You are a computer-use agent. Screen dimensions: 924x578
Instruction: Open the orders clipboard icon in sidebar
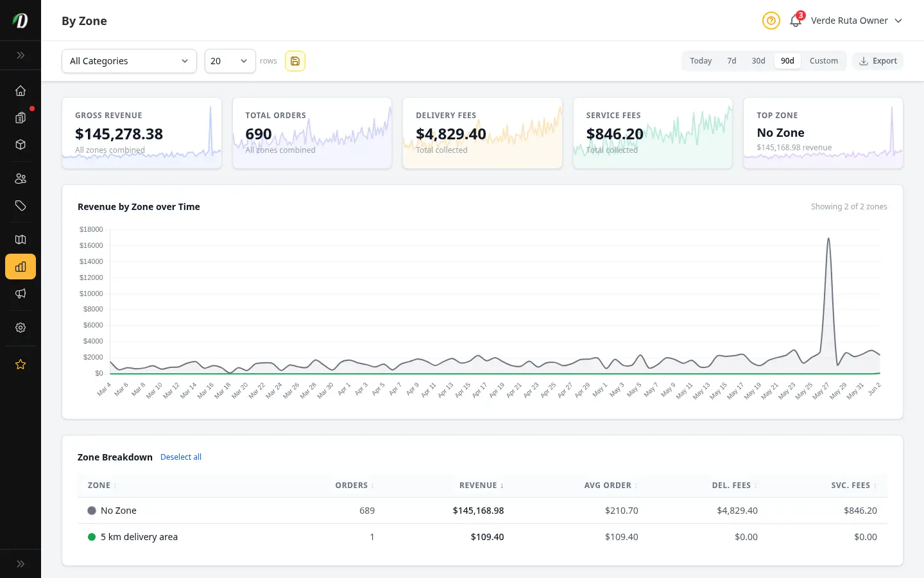point(21,118)
